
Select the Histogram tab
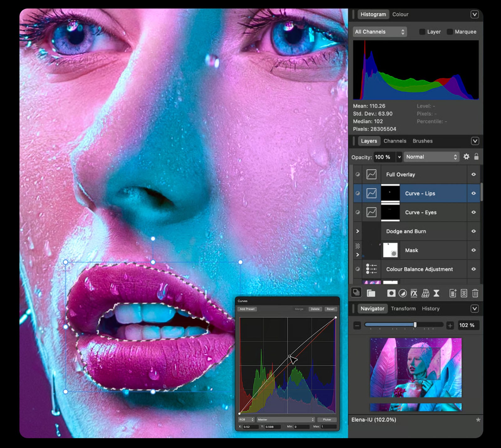(373, 14)
